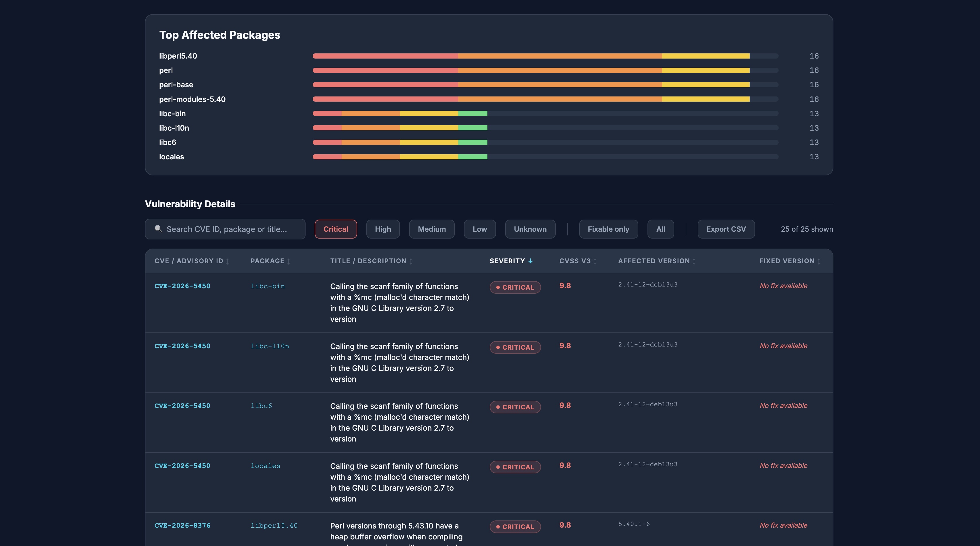Open the CVE-2026-8376 advisory link
Image resolution: width=980 pixels, height=546 pixels.
pyautogui.click(x=182, y=525)
